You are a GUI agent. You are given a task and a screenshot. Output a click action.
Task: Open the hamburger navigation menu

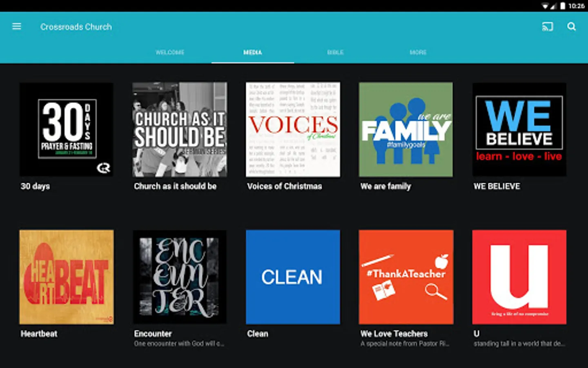17,27
